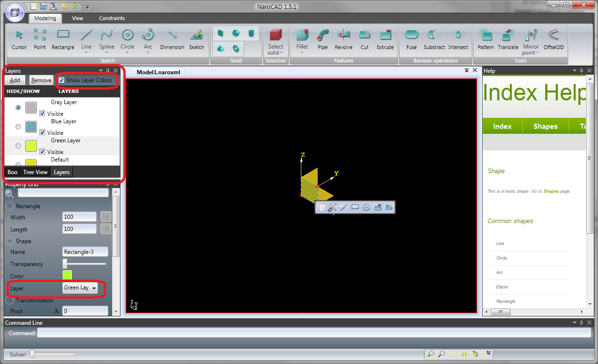Screen dimensions: 598x364
Task: Click the wrench tools icon in floating toolbar
Action: tap(332, 208)
